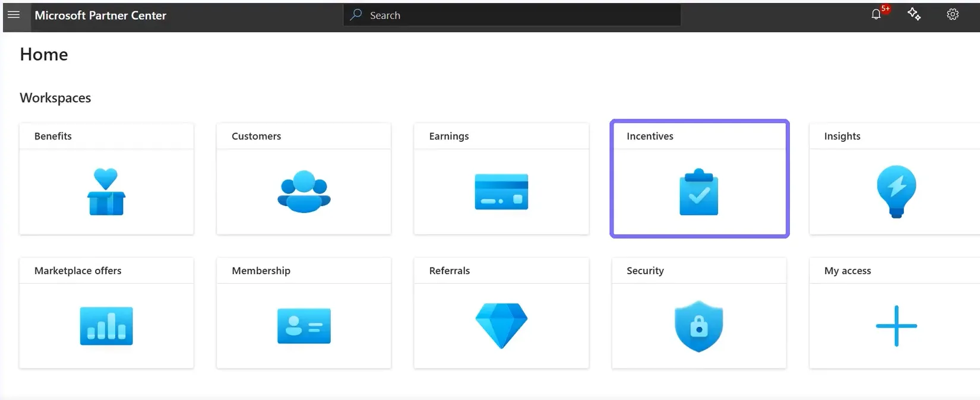980x400 pixels.
Task: Open settings gear in header
Action: (953, 15)
